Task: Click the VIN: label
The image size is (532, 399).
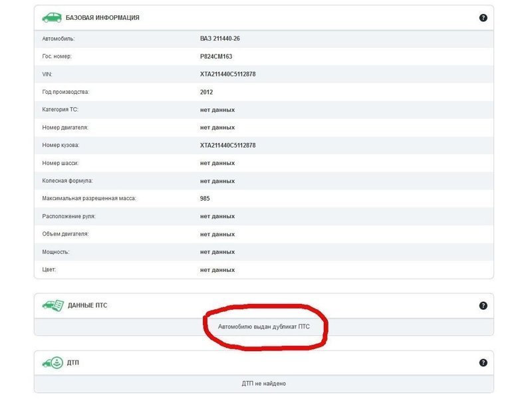Action: (47, 74)
